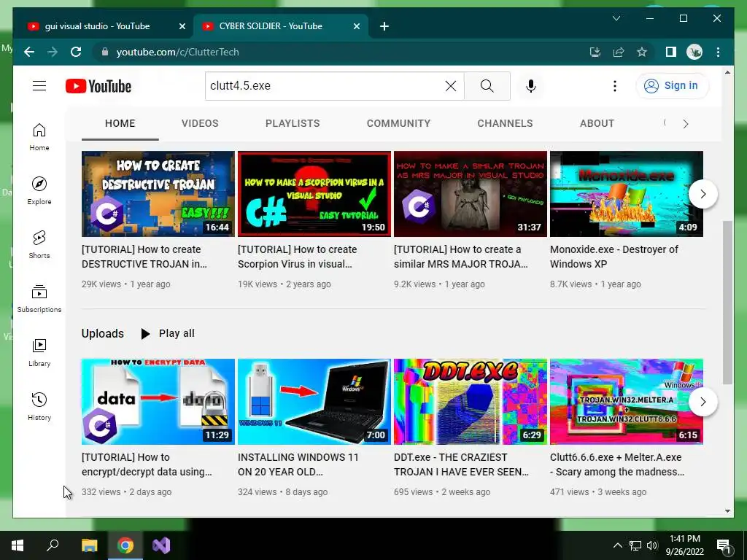
Task: Close the CYBER SOLDIER tab
Action: tap(356, 27)
